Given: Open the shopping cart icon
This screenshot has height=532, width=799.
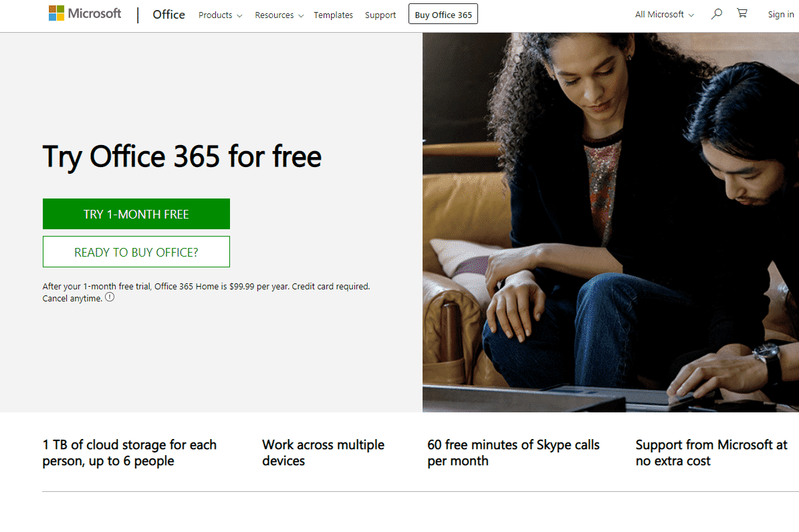Looking at the screenshot, I should 741,14.
